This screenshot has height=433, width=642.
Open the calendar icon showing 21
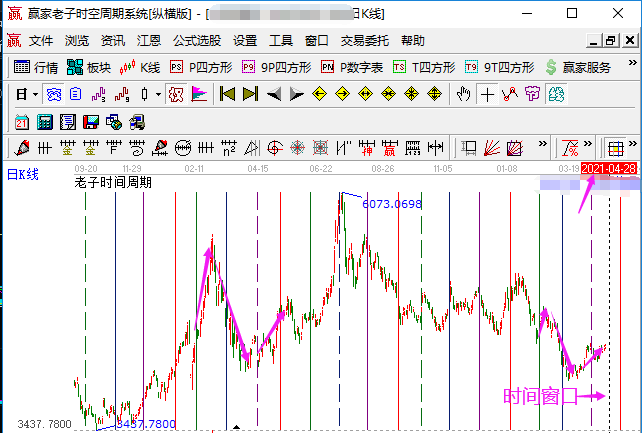[x=22, y=122]
